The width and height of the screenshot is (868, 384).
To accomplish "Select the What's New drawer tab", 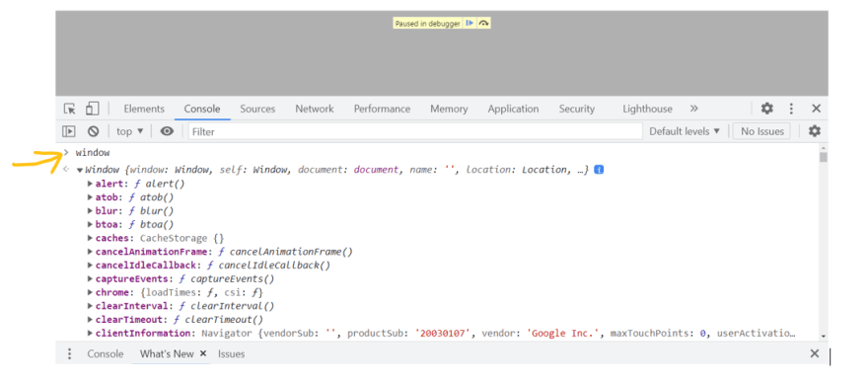I will [x=167, y=353].
